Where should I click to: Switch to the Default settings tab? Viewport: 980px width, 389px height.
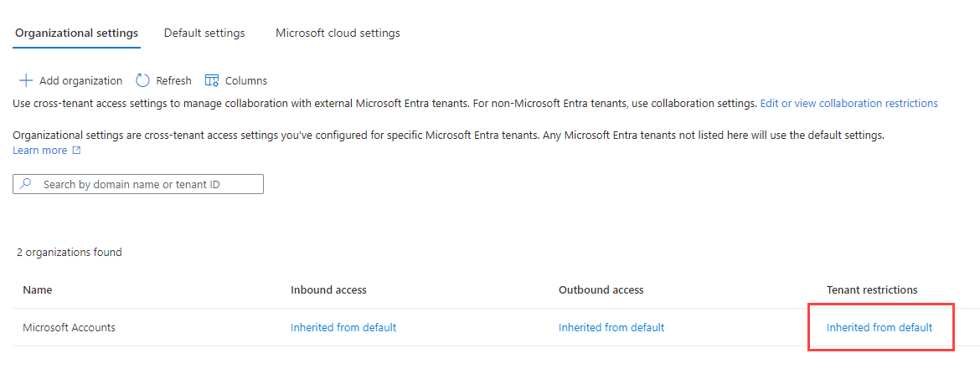[204, 33]
